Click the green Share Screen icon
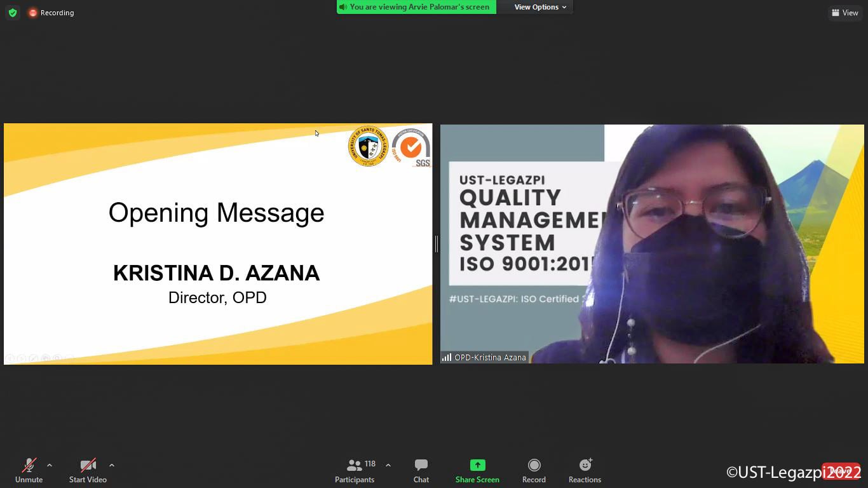The width and height of the screenshot is (868, 488). 477,465
